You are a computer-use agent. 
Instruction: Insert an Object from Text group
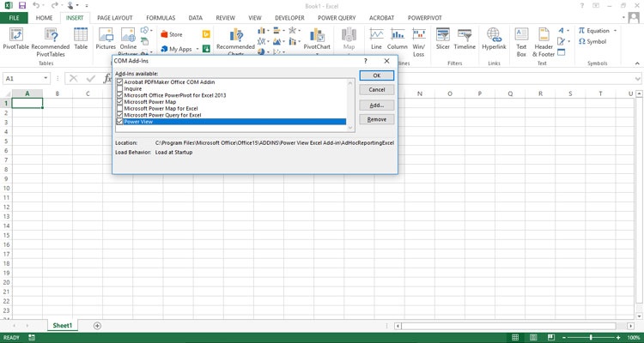pyautogui.click(x=561, y=52)
